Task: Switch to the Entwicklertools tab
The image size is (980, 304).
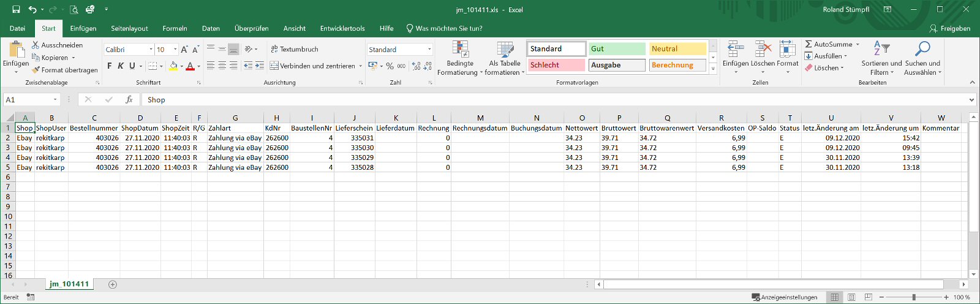Action: (342, 28)
